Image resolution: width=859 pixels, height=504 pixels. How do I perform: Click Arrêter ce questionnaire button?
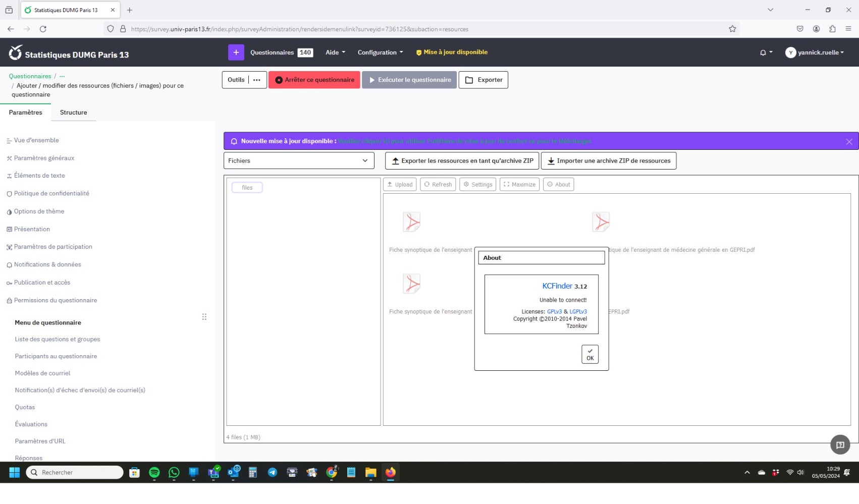(x=314, y=80)
